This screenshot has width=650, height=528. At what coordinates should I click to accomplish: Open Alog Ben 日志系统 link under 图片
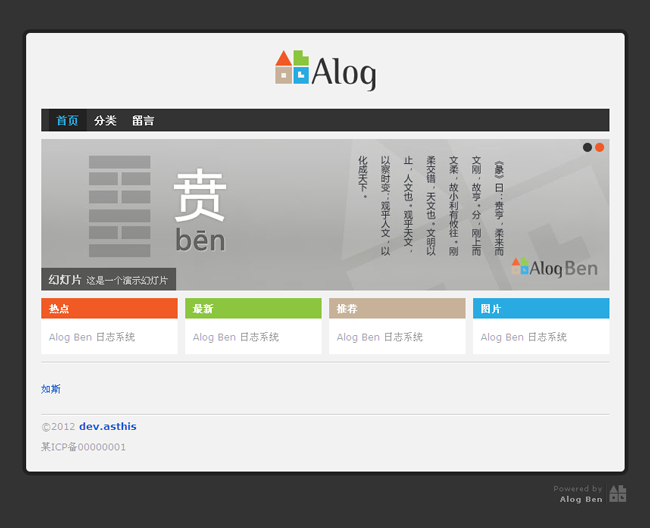[524, 338]
